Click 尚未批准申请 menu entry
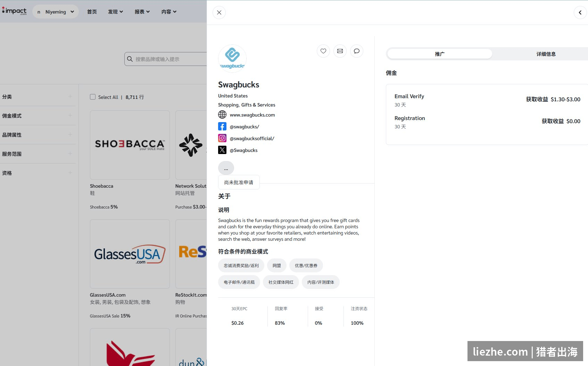This screenshot has height=366, width=588. 239,182
